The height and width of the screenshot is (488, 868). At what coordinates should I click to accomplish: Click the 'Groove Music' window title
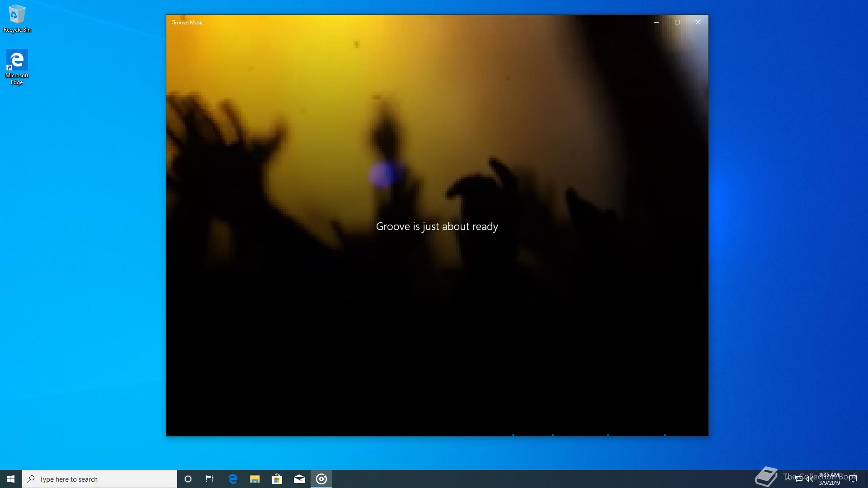(188, 22)
